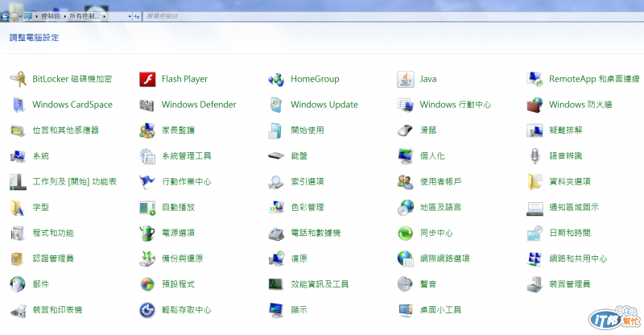
Task: Click the 搜尋控制台 search field
Action: [394, 16]
